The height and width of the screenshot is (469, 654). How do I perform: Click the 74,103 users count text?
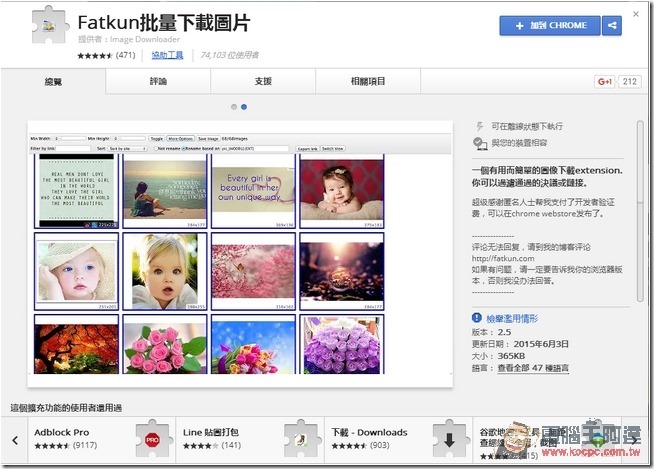coord(229,55)
